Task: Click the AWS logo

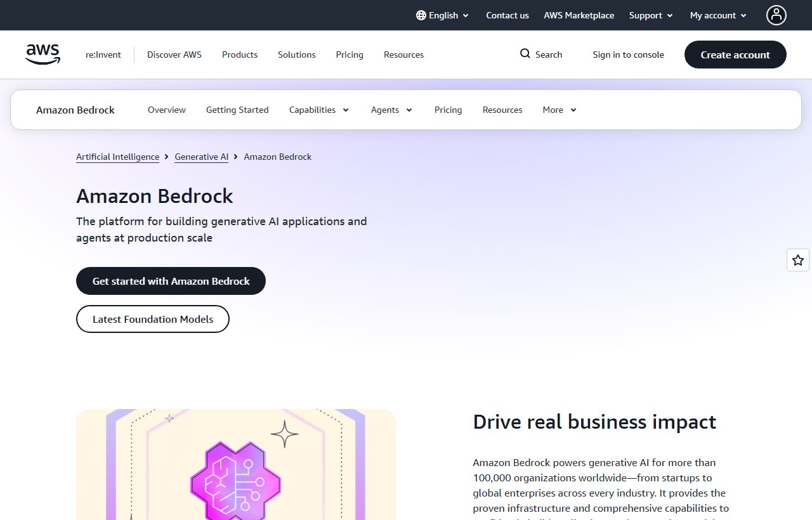Action: click(43, 55)
